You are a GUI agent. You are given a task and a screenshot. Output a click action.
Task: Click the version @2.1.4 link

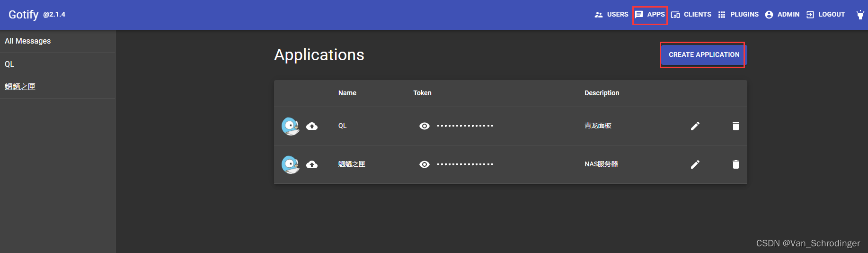pos(54,15)
